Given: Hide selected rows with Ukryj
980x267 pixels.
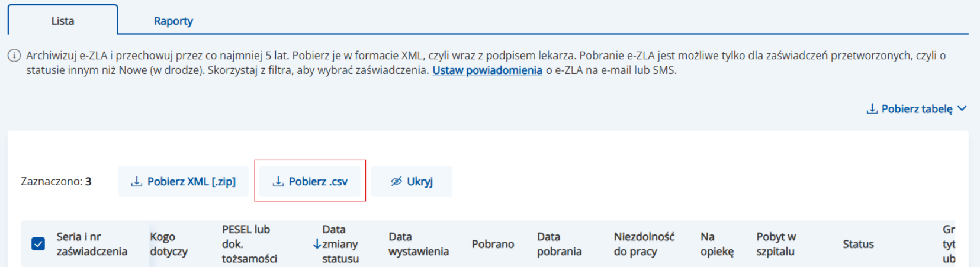Looking at the screenshot, I should coord(412,181).
